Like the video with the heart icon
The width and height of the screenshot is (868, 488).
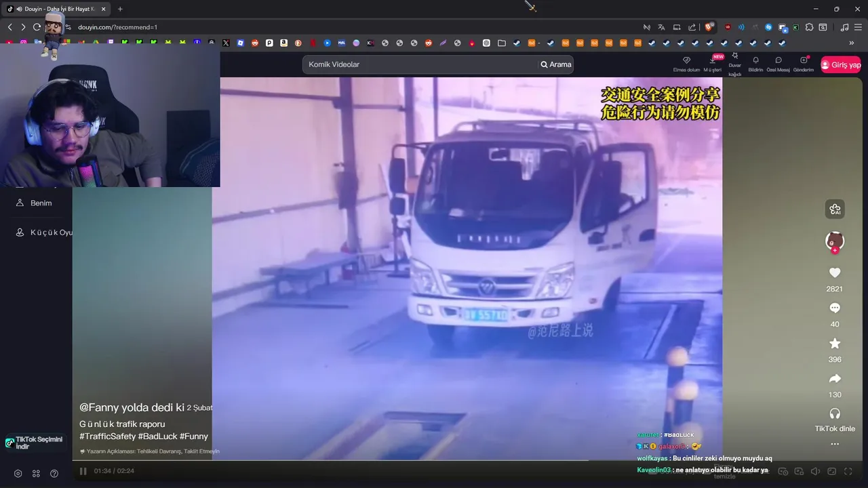coord(835,272)
